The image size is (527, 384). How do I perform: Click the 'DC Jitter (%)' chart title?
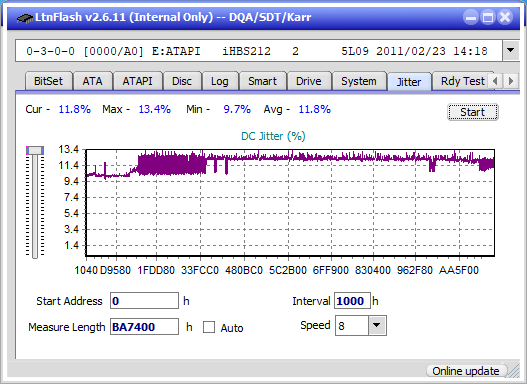pyautogui.click(x=273, y=136)
